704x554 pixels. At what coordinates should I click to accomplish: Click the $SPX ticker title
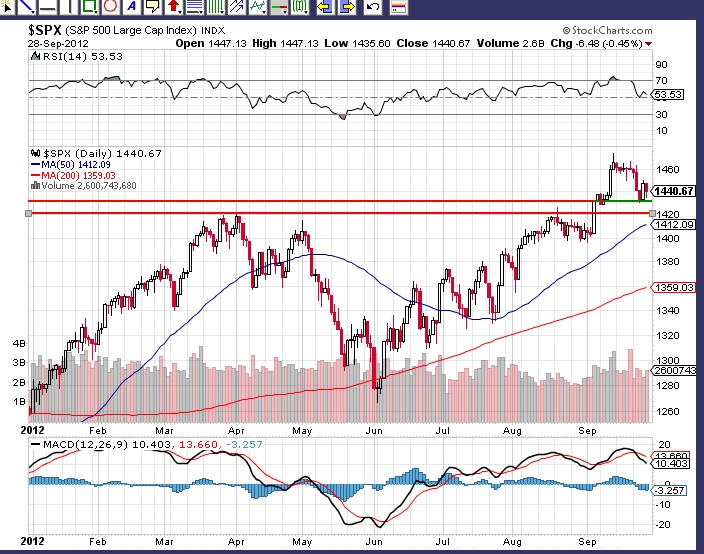pyautogui.click(x=44, y=30)
